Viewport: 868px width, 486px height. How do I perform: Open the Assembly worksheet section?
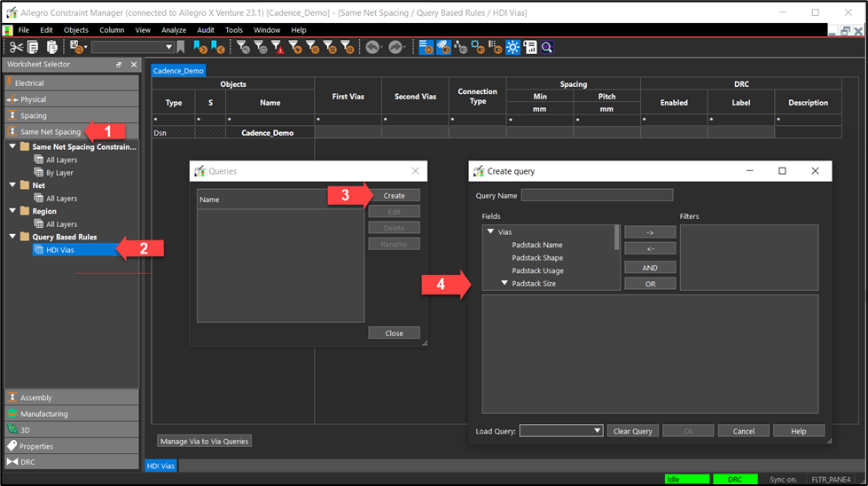72,397
